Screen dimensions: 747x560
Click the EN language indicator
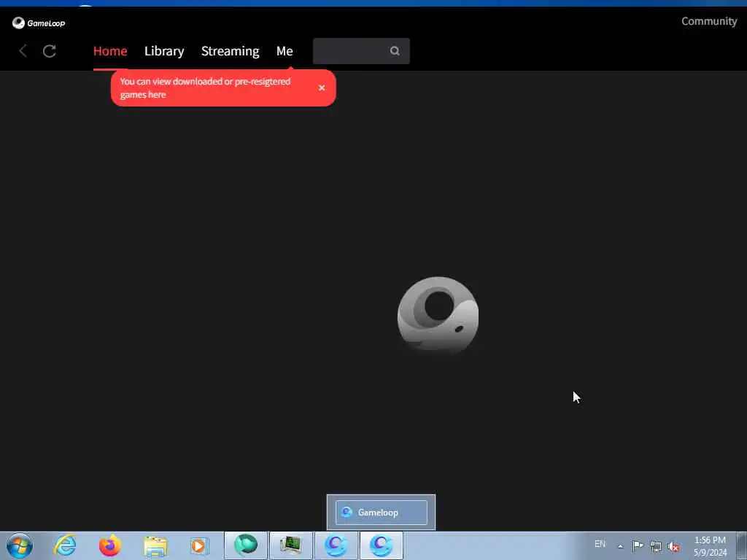[x=600, y=544]
